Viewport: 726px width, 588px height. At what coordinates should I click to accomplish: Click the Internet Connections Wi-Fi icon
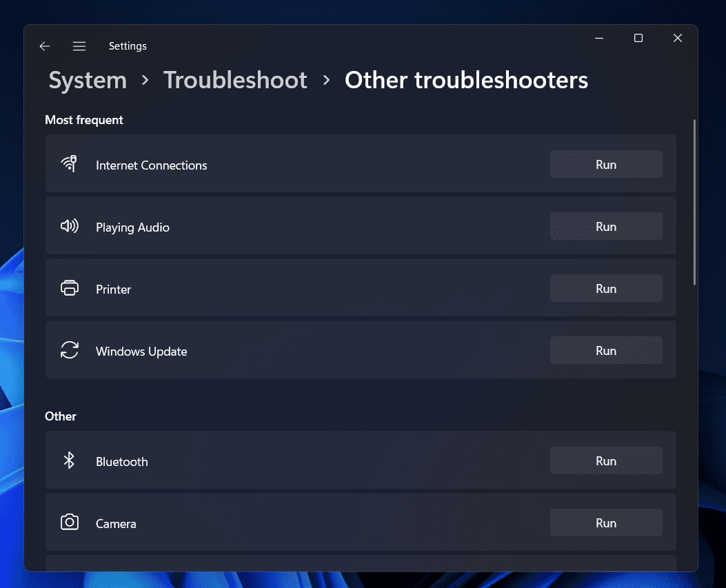[x=69, y=164]
